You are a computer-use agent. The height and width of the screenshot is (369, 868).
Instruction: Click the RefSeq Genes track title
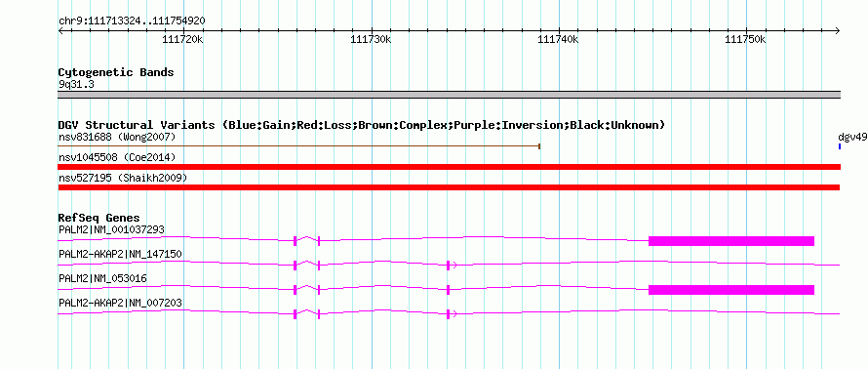(x=99, y=219)
